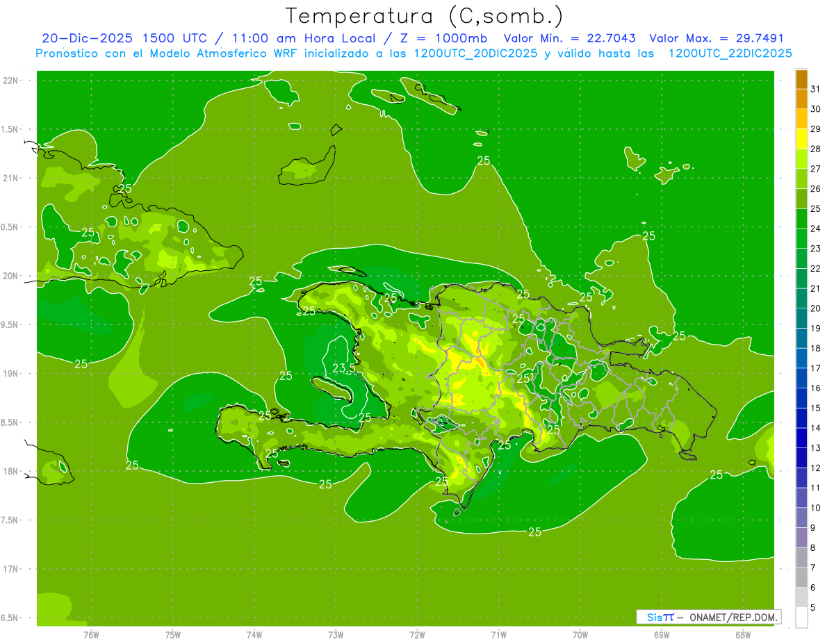This screenshot has width=834, height=644.
Task: Click legend value '30'
Action: (815, 109)
